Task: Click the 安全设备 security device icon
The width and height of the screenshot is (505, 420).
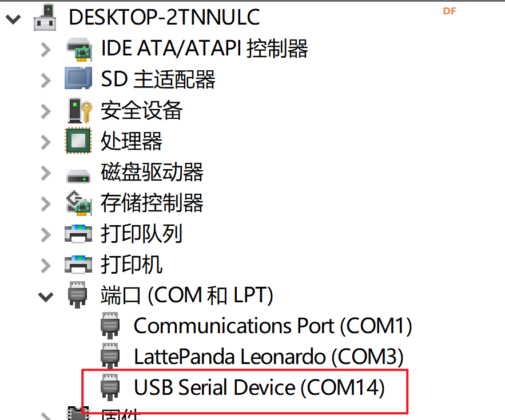Action: point(78,110)
